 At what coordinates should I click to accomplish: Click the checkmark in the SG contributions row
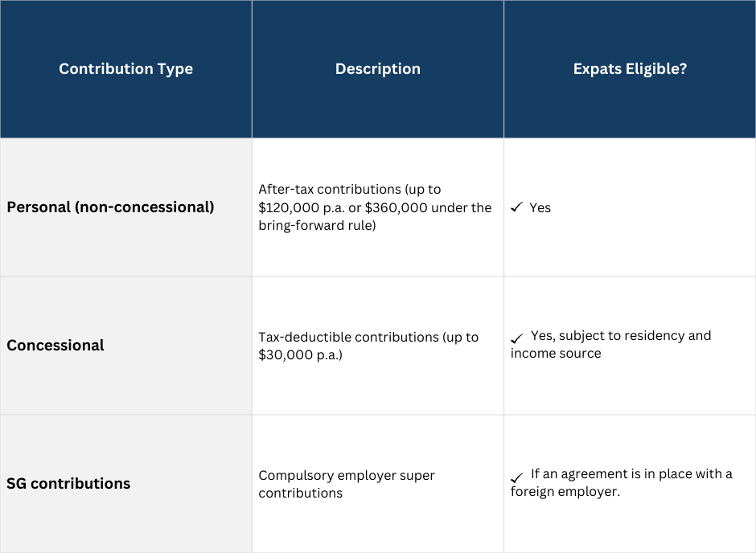click(516, 477)
